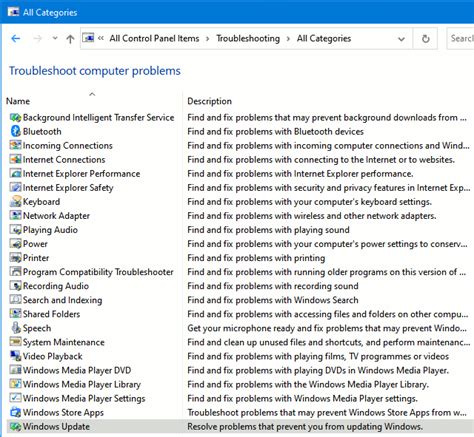
Task: Click 'Find and fix problems with Windows Search'
Action: pyautogui.click(x=273, y=300)
